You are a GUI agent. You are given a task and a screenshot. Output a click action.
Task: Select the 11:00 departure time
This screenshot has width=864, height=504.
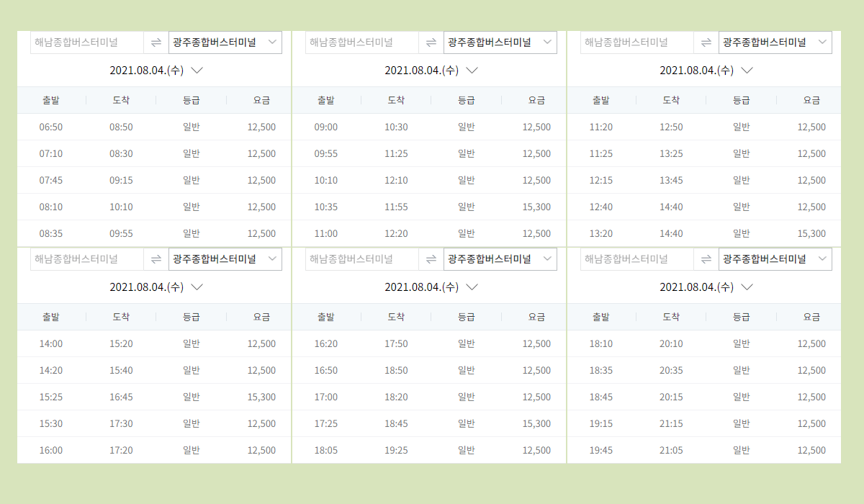(x=326, y=233)
